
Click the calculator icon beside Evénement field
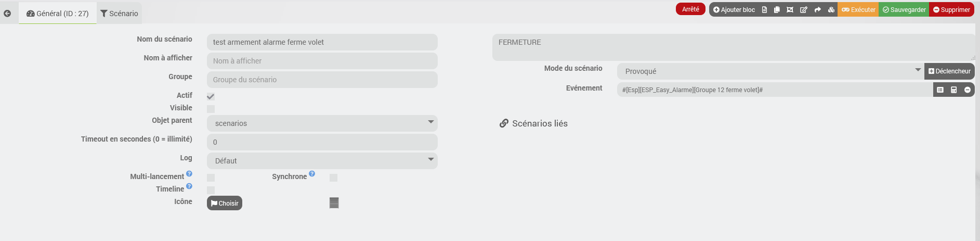(953, 90)
